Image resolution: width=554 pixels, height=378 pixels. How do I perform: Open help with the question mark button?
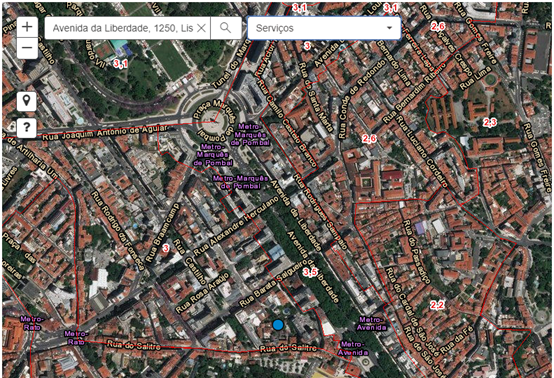point(26,128)
